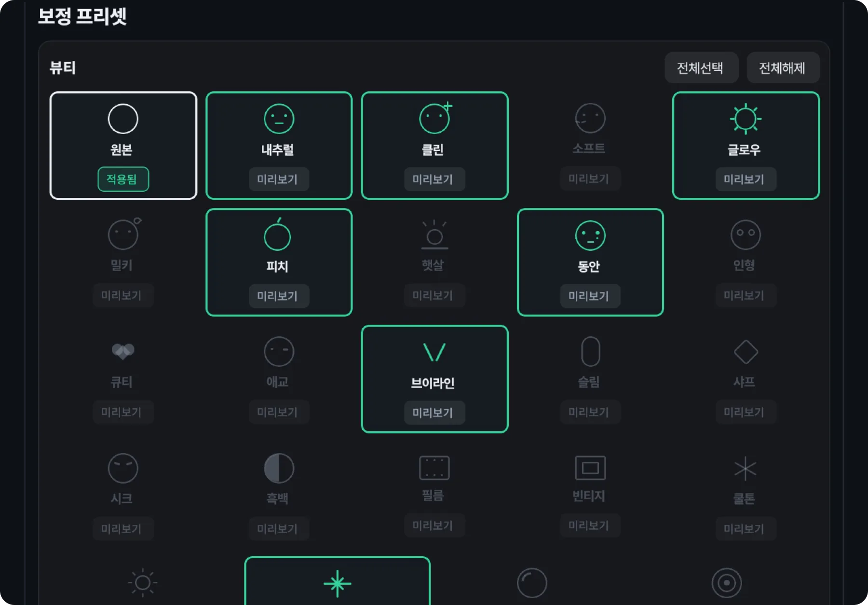868x605 pixels.
Task: Click the 큐티 heart icon
Action: 123,351
